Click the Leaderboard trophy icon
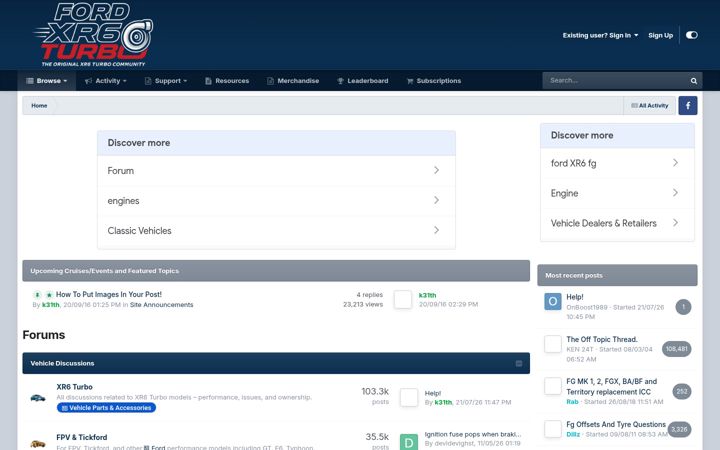The image size is (720, 450). point(340,81)
